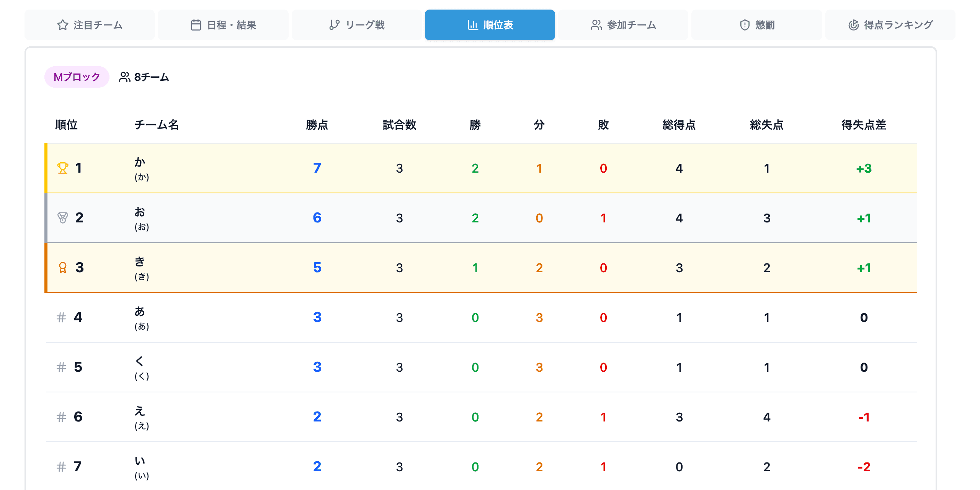
Task: Select the 順位表 tab
Action: 490,25
